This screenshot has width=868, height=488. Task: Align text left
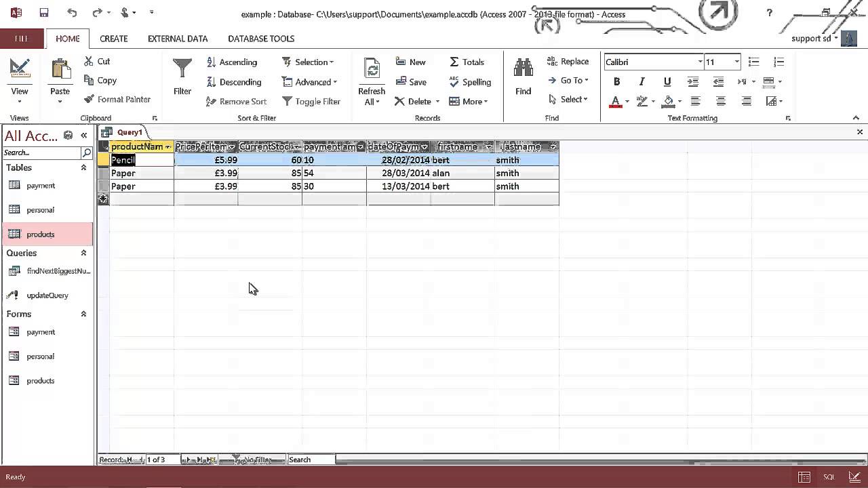[x=695, y=101]
